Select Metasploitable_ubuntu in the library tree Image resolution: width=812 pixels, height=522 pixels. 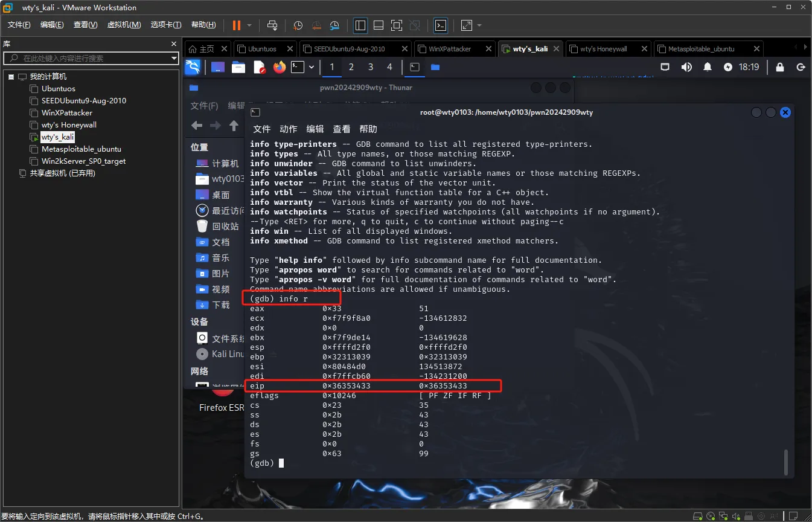click(81, 149)
